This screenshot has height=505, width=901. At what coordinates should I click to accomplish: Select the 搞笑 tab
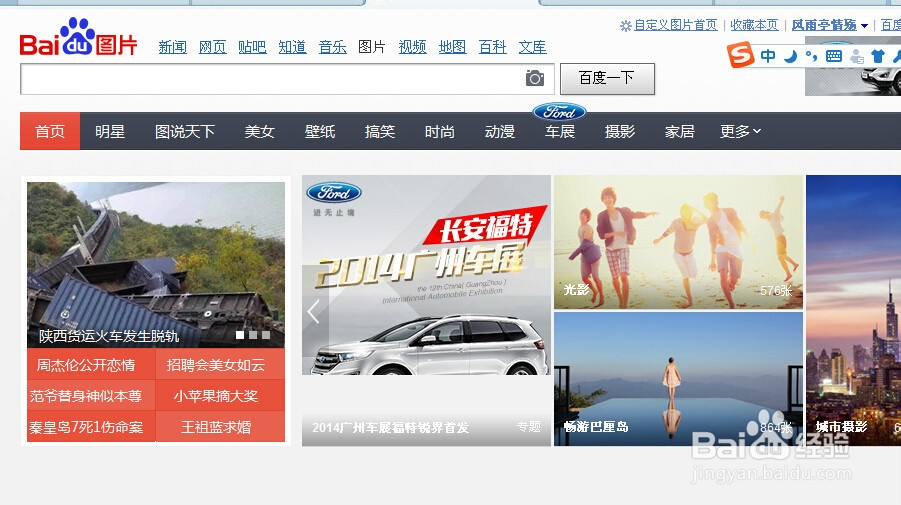point(380,131)
